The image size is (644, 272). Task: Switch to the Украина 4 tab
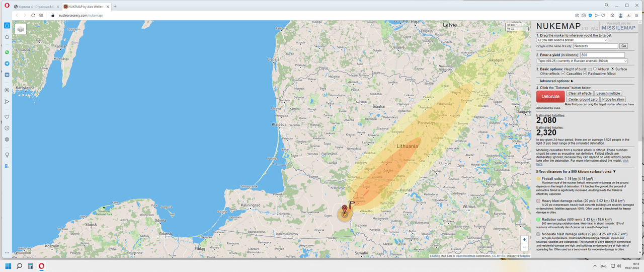click(36, 7)
